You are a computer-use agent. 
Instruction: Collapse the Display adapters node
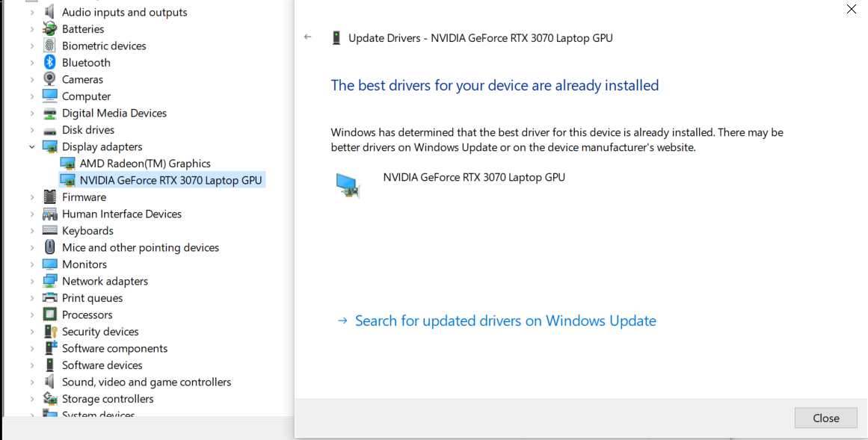[x=32, y=146]
